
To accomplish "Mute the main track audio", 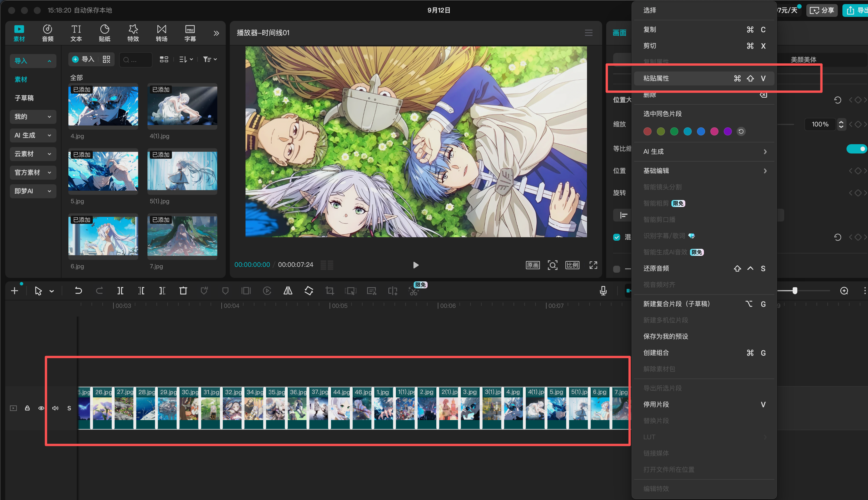I will (x=55, y=408).
